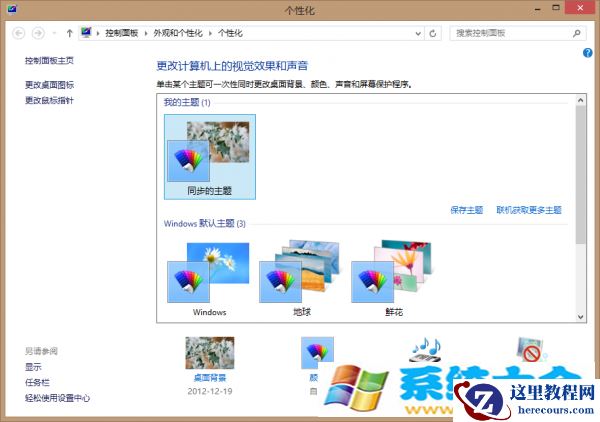Select the 鲜花 theme
This screenshot has height=422, width=600.
tap(393, 279)
